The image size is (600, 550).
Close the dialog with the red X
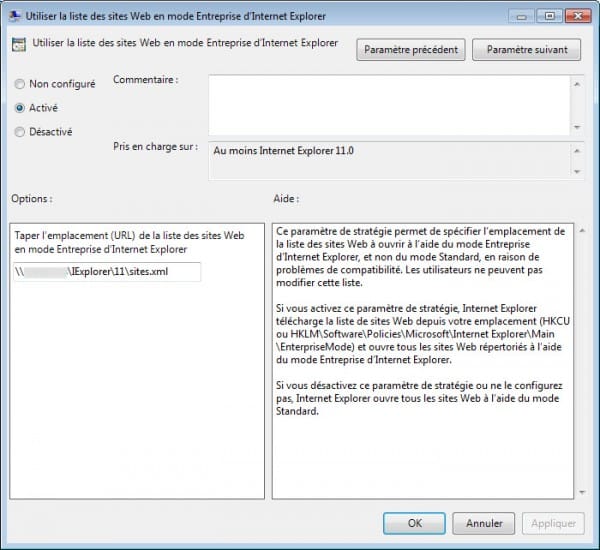tap(578, 16)
